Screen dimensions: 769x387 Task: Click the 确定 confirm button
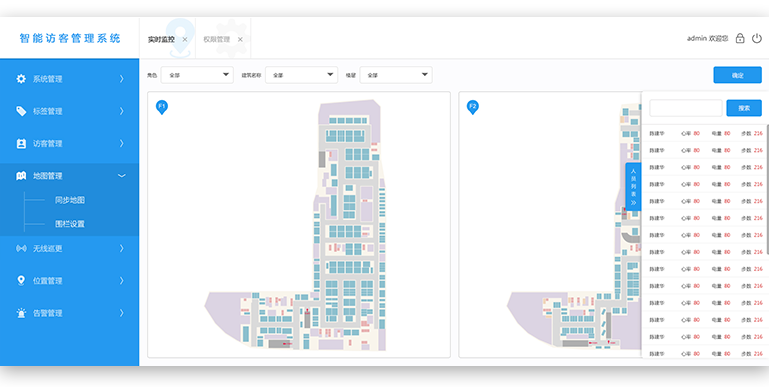point(738,75)
